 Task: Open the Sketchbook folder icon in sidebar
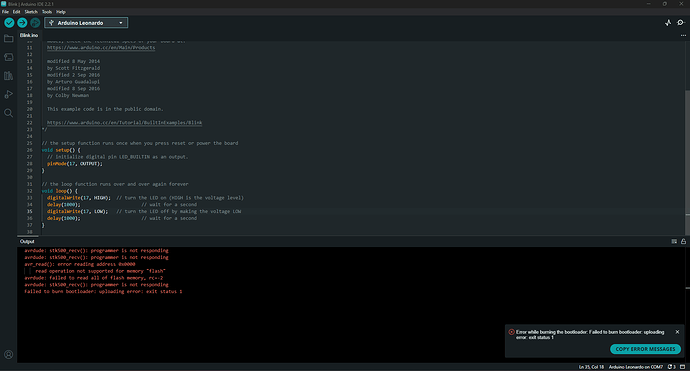(8, 39)
